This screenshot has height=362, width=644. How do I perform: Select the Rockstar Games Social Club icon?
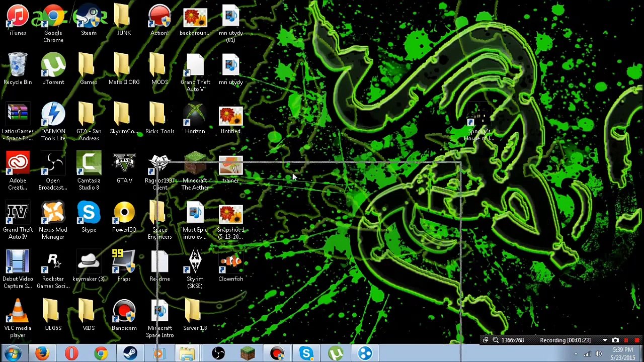click(53, 270)
